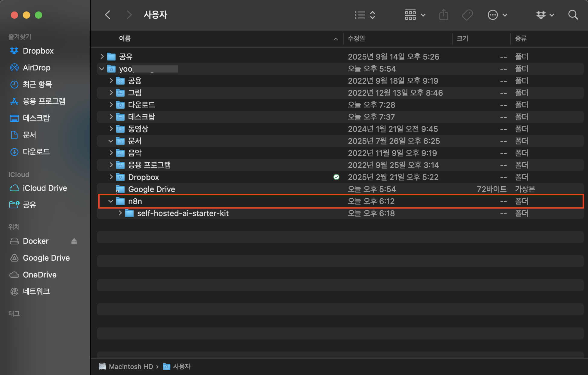The width and height of the screenshot is (588, 375).
Task: Expand the self-hosted-ai-starter-kit folder
Action: (120, 213)
